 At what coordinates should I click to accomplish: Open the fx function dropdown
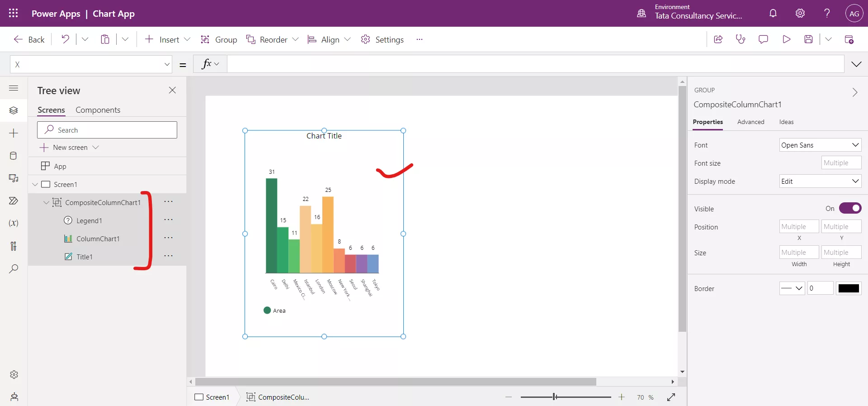tap(210, 64)
